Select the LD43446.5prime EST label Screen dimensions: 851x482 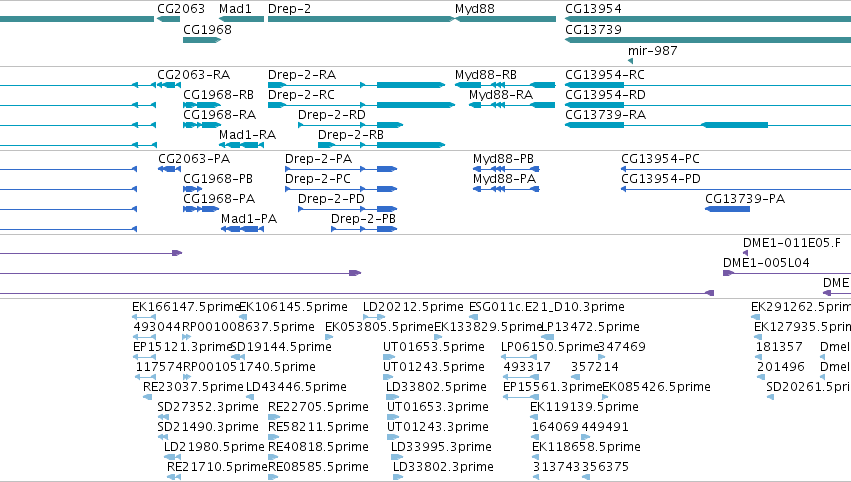point(296,388)
